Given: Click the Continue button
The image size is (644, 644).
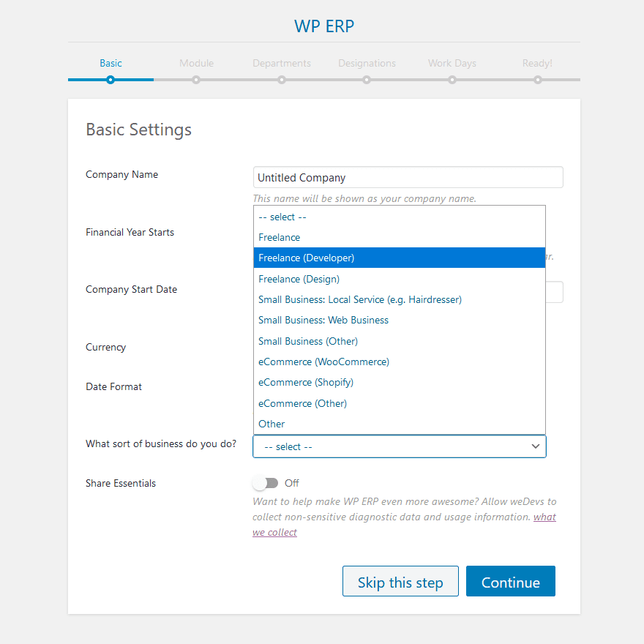Looking at the screenshot, I should 510,581.
